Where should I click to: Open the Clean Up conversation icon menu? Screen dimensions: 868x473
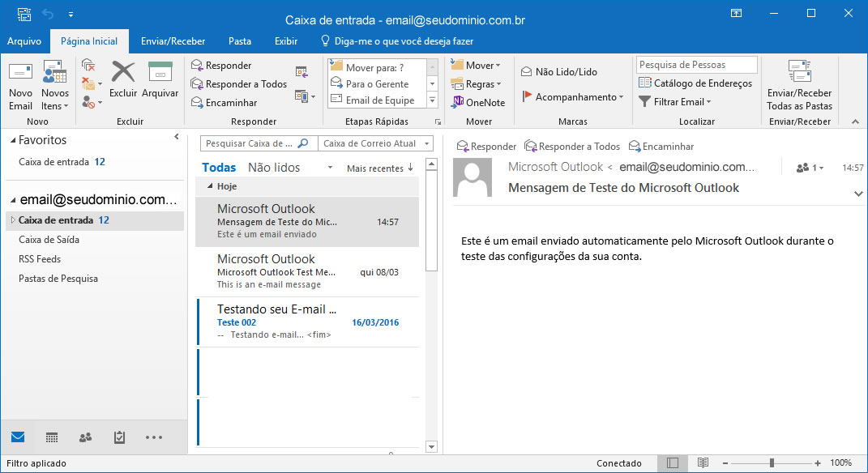tap(92, 83)
